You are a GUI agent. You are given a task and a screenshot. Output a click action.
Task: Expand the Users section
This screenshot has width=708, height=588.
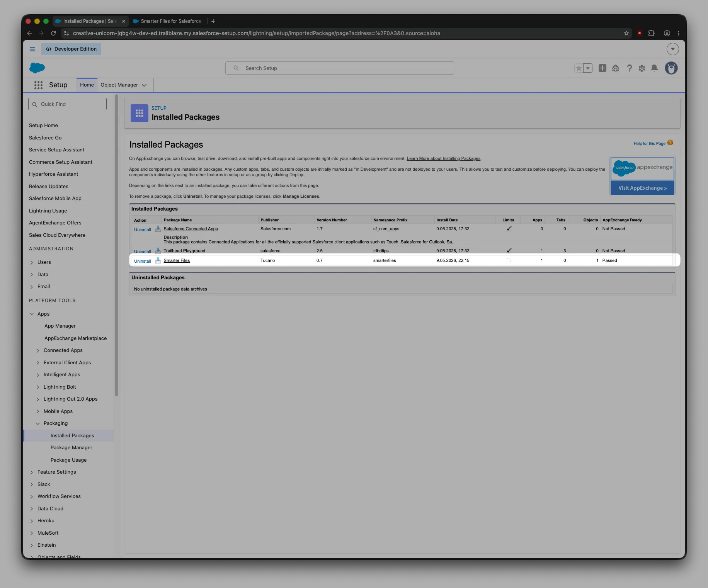pos(32,262)
